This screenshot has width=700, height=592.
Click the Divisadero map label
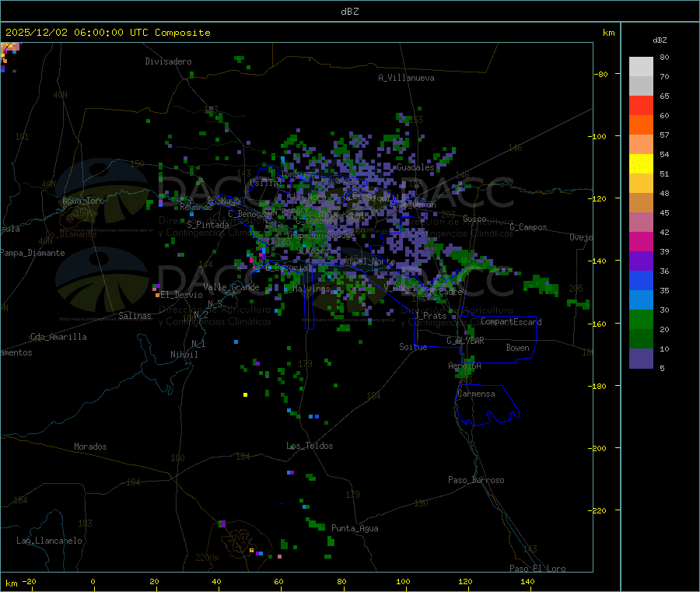168,61
